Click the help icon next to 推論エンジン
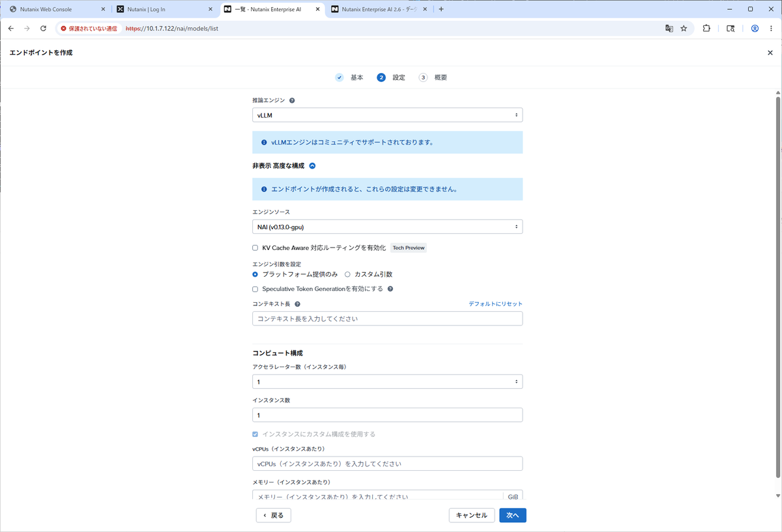 (x=292, y=101)
